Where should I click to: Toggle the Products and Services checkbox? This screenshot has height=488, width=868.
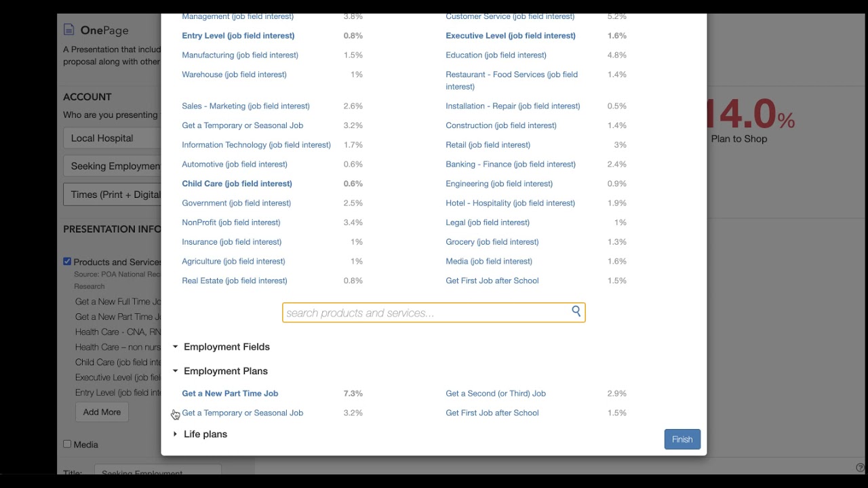[x=67, y=261]
